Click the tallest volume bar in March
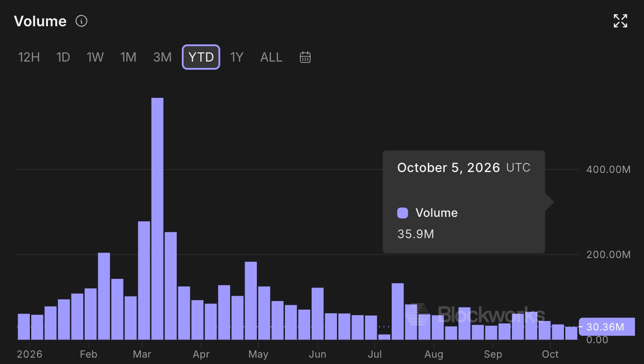Viewport: 644px width, 364px height. tap(157, 219)
